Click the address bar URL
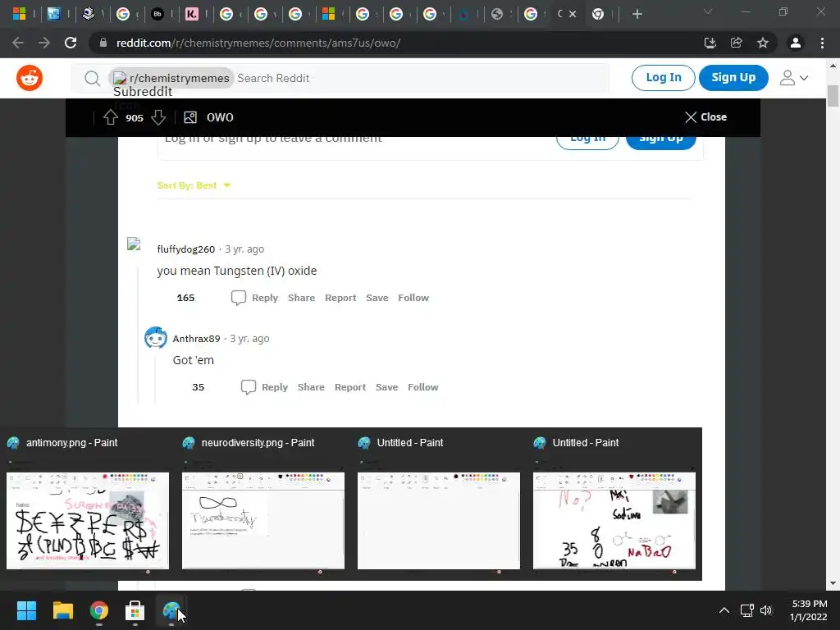This screenshot has height=630, width=840. pos(258,43)
